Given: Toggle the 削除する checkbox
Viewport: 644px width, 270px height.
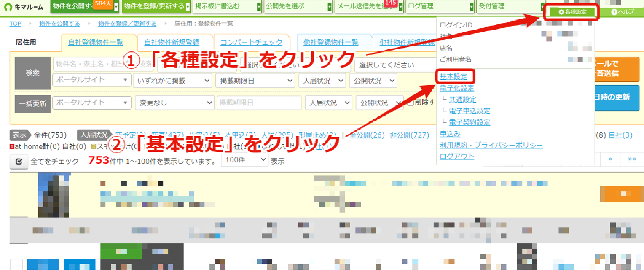Looking at the screenshot, I should (410, 103).
